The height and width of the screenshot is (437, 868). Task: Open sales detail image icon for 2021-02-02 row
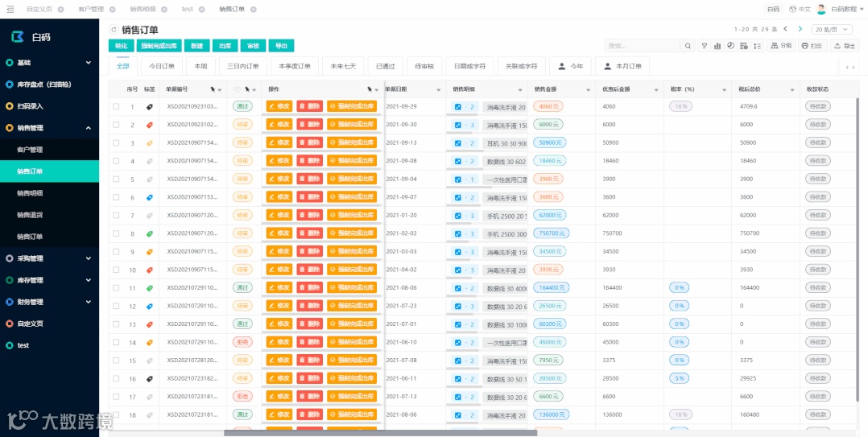(x=458, y=233)
